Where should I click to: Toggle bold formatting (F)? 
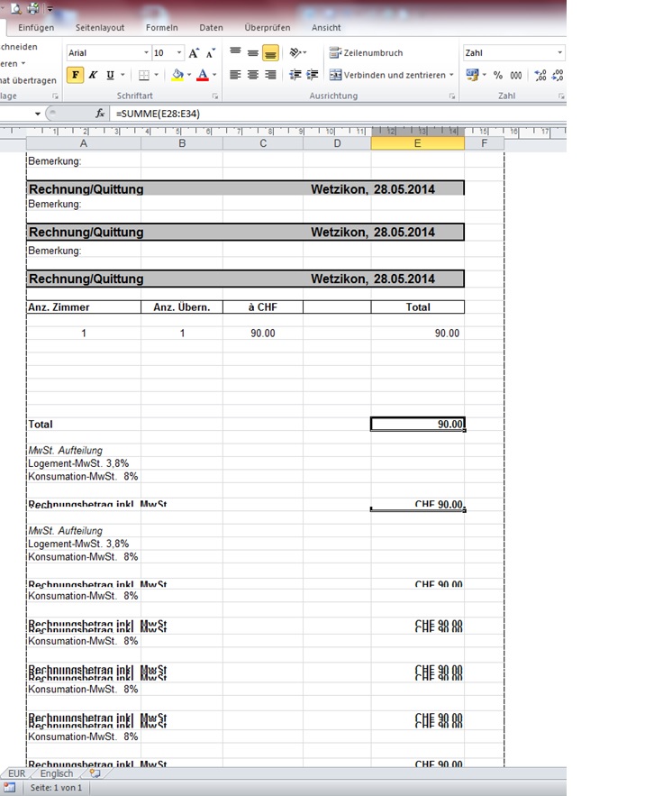[75, 75]
